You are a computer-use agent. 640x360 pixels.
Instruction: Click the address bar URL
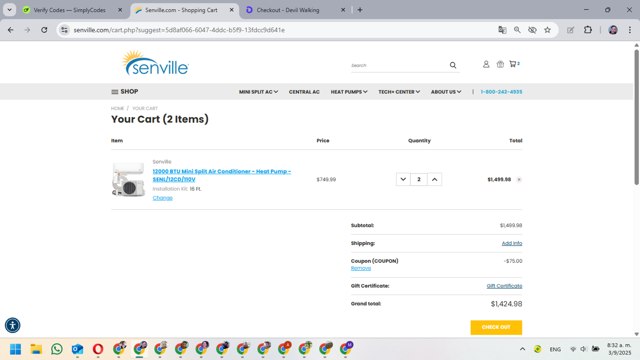point(179,30)
